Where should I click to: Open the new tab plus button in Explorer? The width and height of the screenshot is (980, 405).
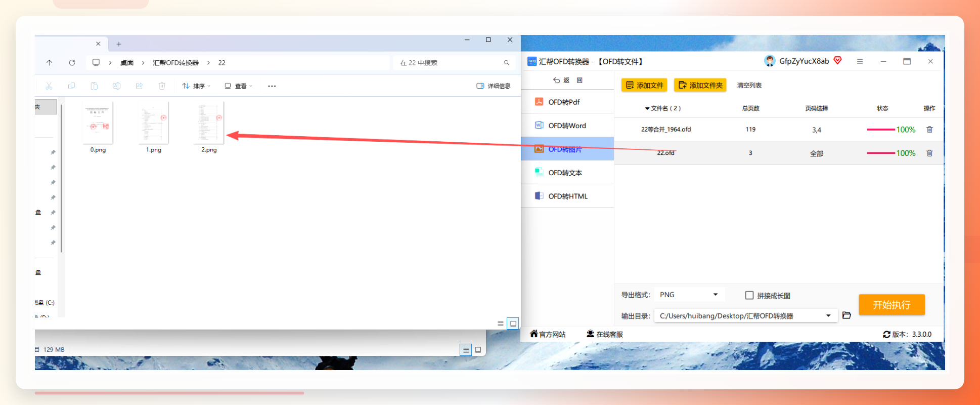pos(119,44)
